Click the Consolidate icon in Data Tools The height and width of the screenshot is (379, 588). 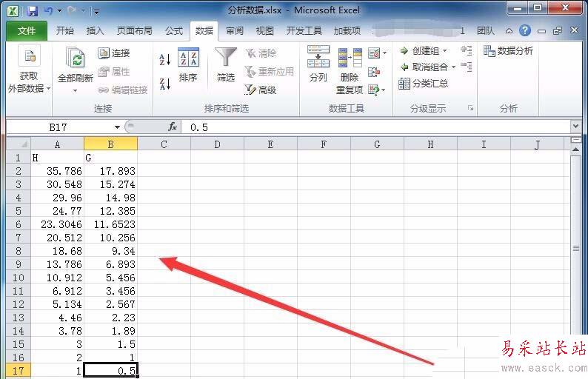tap(374, 72)
